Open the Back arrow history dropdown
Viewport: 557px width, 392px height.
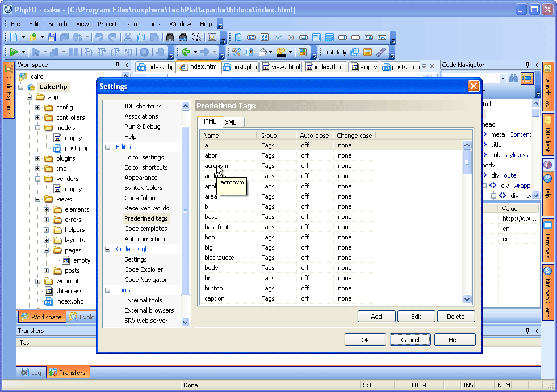(195, 52)
